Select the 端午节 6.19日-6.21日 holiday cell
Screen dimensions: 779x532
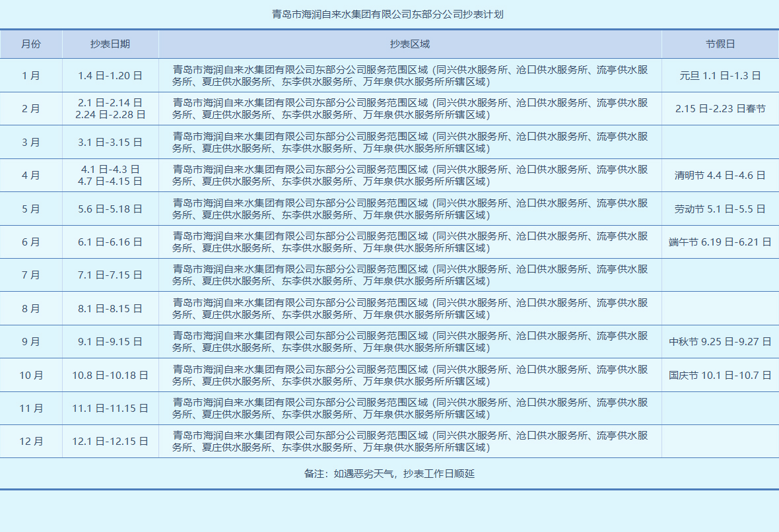720,242
